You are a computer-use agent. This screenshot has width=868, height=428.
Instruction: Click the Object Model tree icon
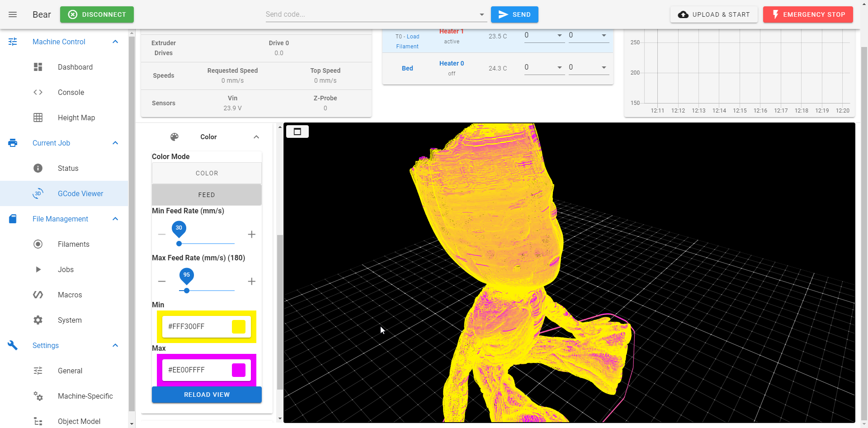(38, 421)
